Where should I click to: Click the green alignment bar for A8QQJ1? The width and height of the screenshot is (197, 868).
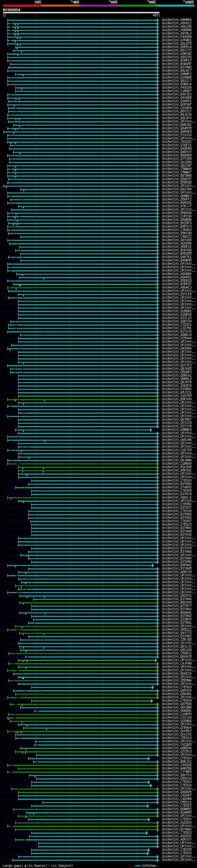pyautogui.click(x=83, y=498)
